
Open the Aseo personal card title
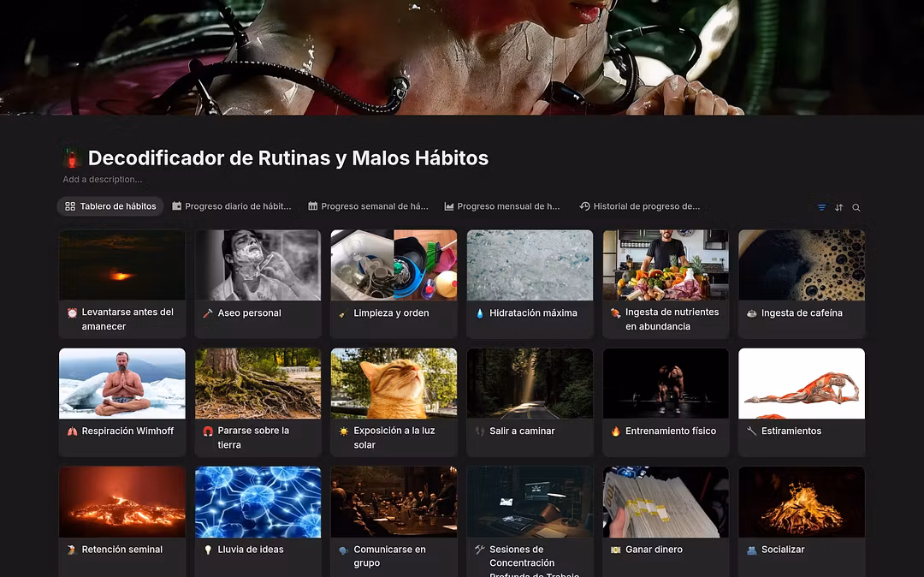[249, 313]
